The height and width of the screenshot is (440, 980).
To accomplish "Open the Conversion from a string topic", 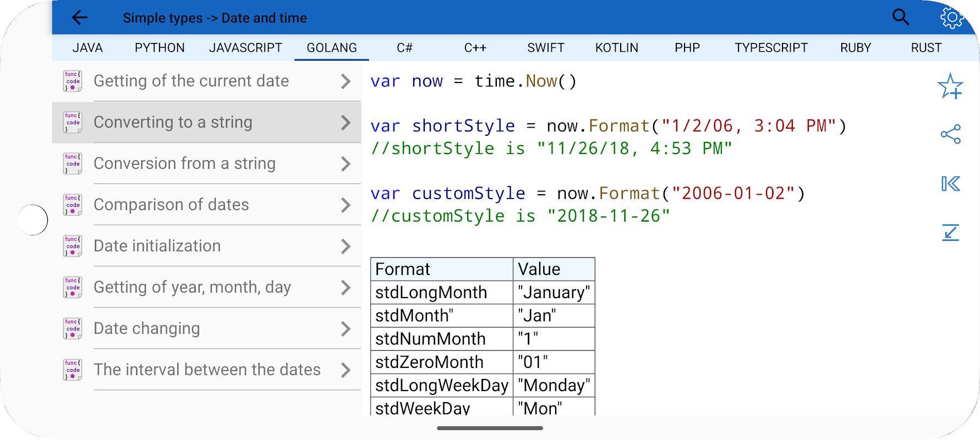I will (x=184, y=163).
